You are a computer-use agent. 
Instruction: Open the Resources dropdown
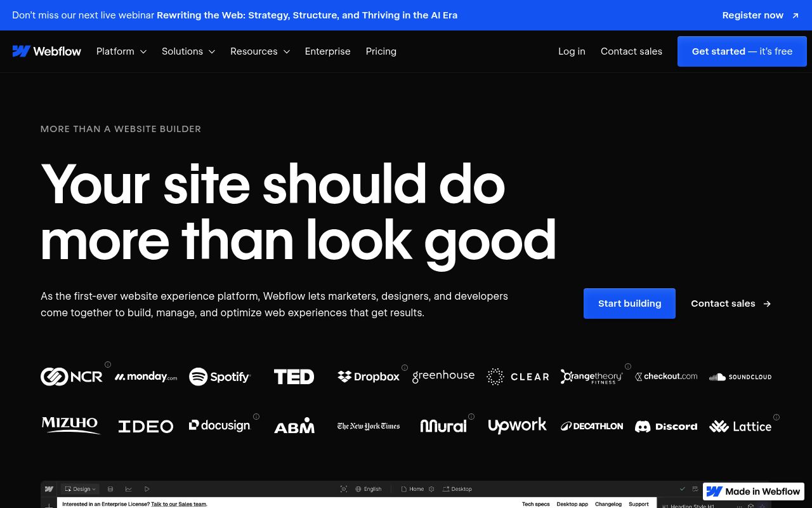[260, 51]
